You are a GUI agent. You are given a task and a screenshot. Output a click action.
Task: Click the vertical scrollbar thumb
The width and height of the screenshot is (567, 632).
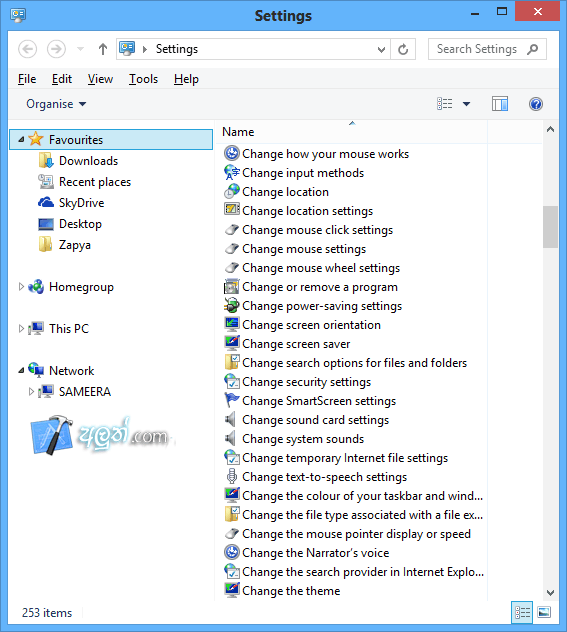pos(550,227)
